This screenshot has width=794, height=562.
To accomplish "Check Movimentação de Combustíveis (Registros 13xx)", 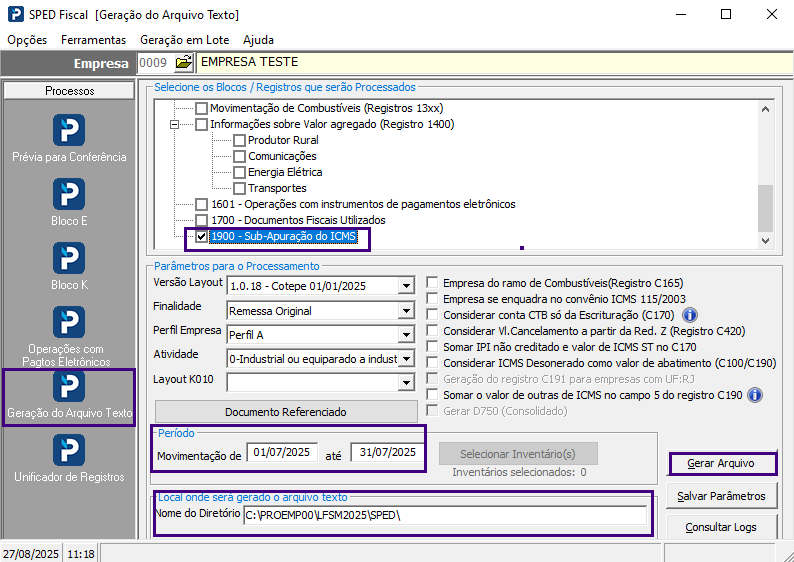I will tap(202, 108).
